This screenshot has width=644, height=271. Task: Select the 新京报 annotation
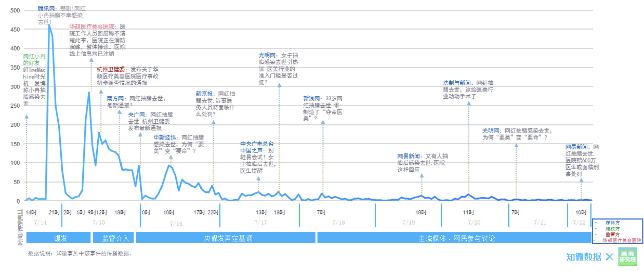point(215,104)
